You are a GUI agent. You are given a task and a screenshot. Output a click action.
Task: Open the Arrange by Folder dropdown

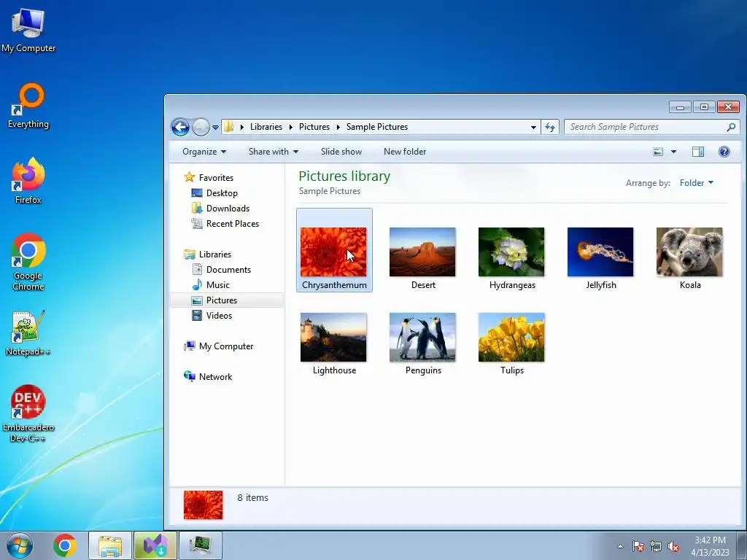[x=697, y=183]
